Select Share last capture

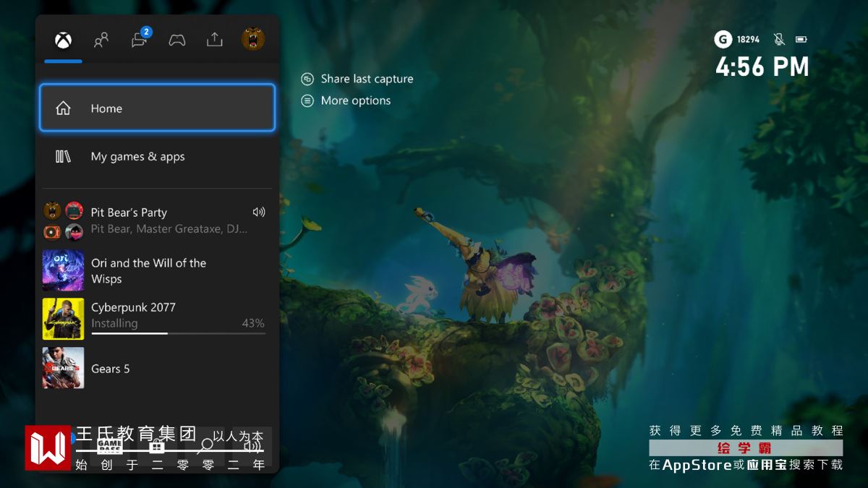pos(357,79)
